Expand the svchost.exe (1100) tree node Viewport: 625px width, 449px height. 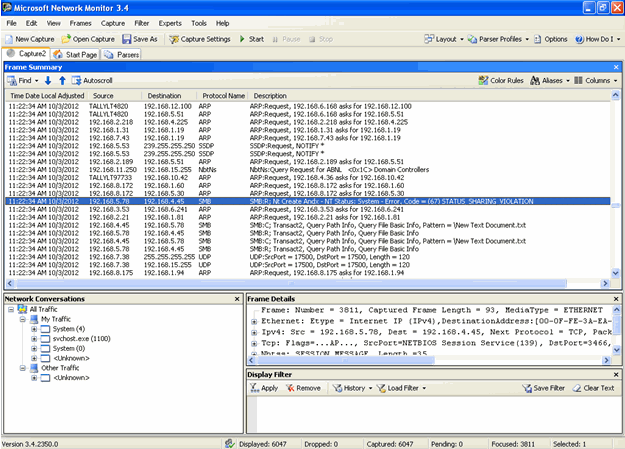[34, 339]
